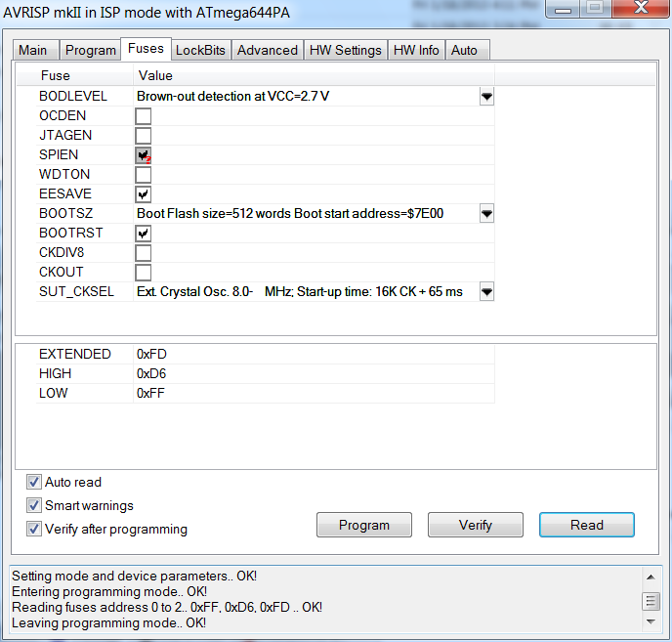672x642 pixels.
Task: Enable the CKDIV8 fuse checkbox
Action: (x=143, y=253)
